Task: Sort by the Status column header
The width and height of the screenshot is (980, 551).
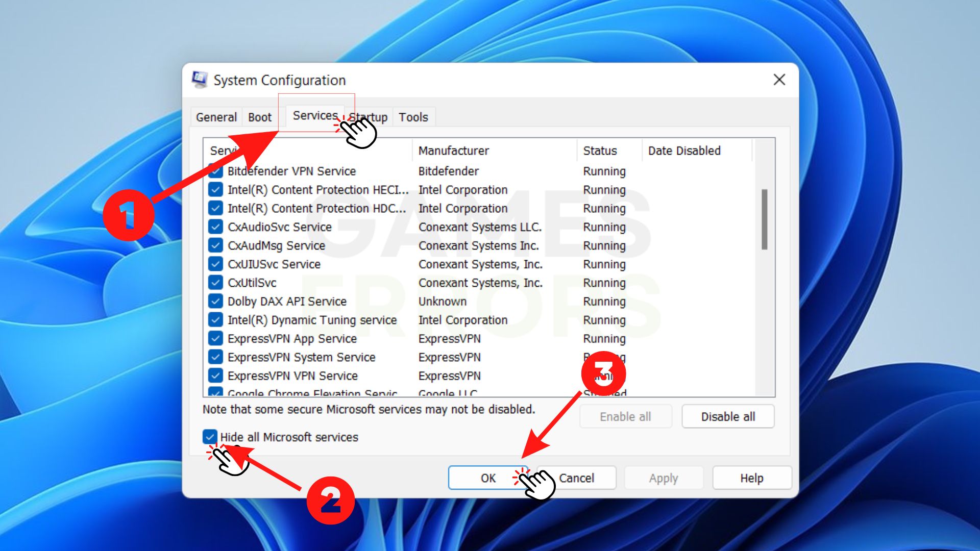Action: point(609,151)
